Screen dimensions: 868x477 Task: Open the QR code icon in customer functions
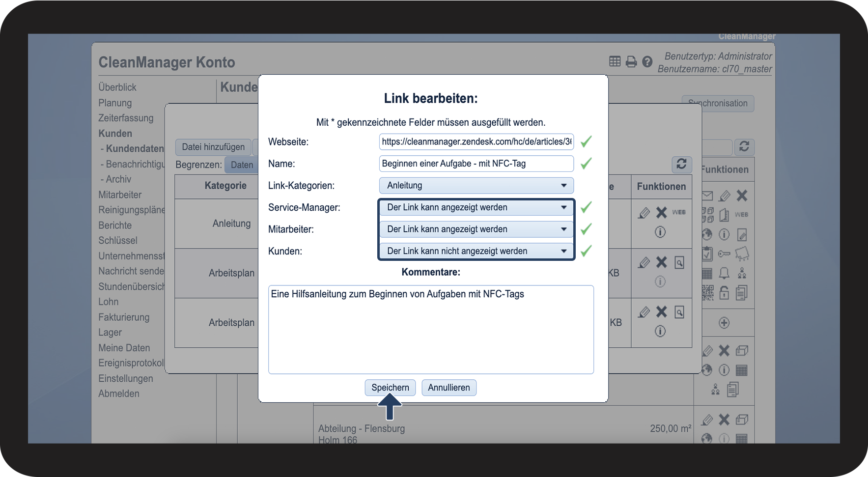point(707,293)
